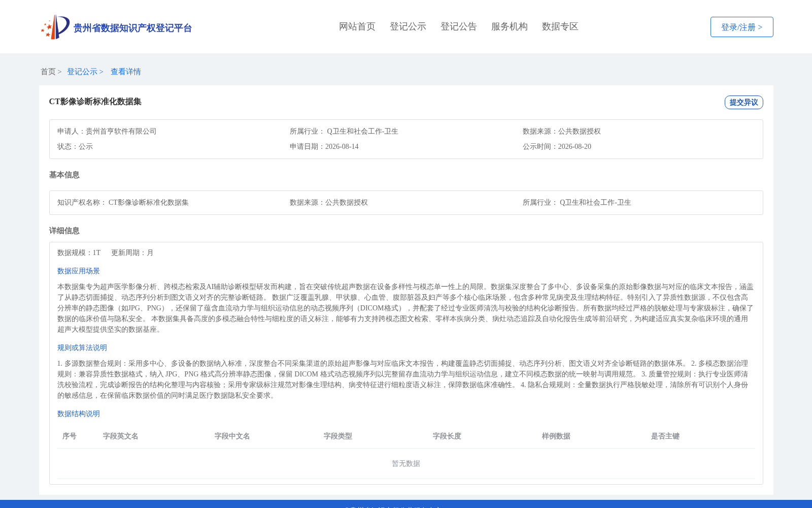The image size is (812, 508).
Task: Click the 数据结构说明 subheading
Action: click(79, 414)
